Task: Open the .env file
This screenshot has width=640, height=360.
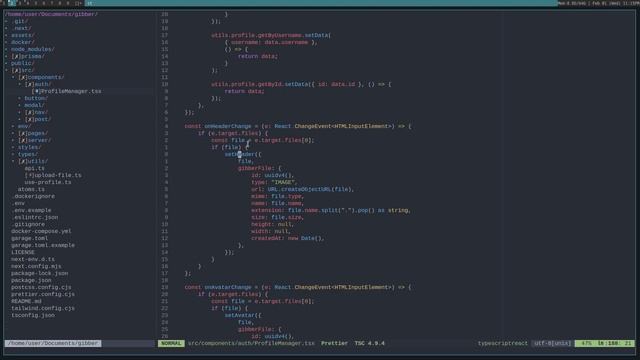Action: [18, 203]
